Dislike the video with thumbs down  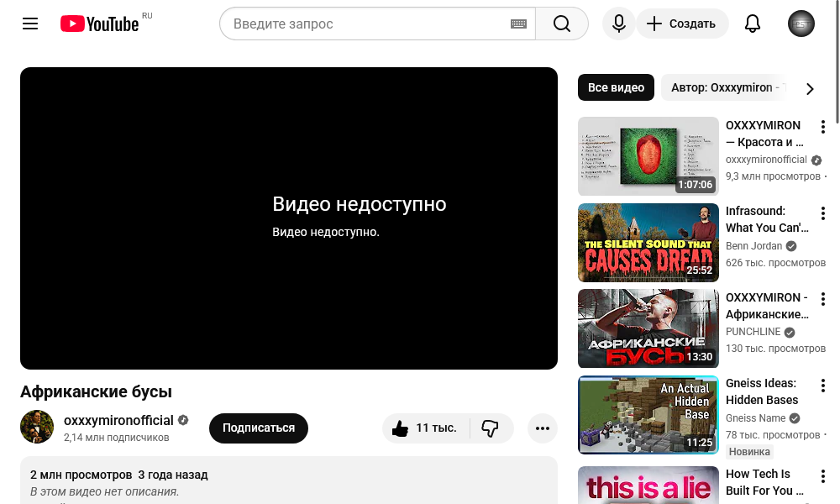pos(491,428)
